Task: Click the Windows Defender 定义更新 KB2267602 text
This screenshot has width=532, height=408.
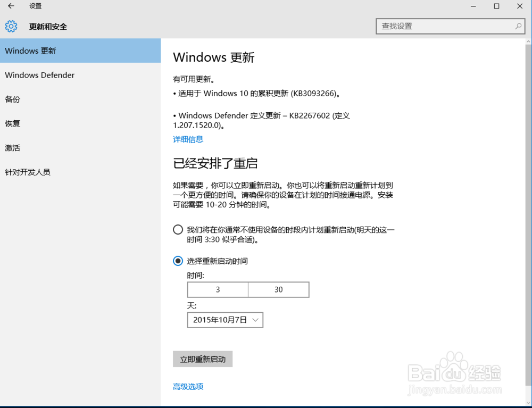Action: [261, 120]
